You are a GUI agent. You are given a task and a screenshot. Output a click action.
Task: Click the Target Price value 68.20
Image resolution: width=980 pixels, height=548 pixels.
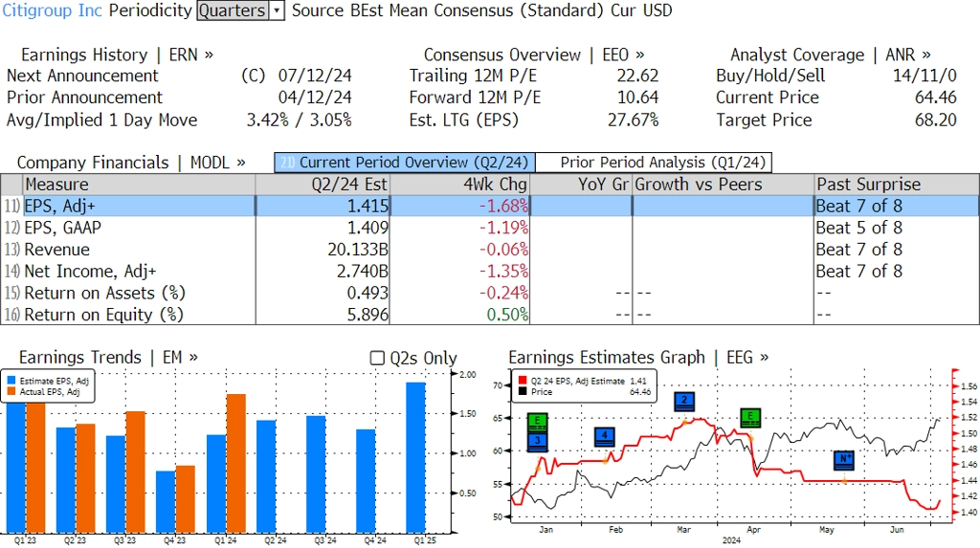point(936,120)
